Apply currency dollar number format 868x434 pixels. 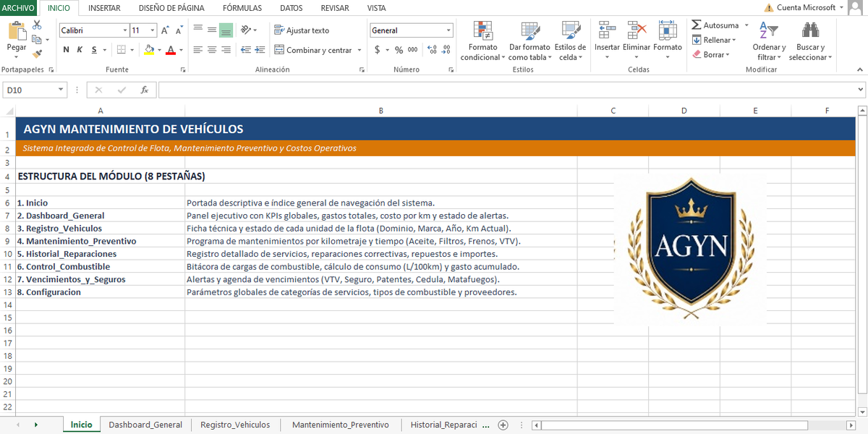tap(378, 50)
